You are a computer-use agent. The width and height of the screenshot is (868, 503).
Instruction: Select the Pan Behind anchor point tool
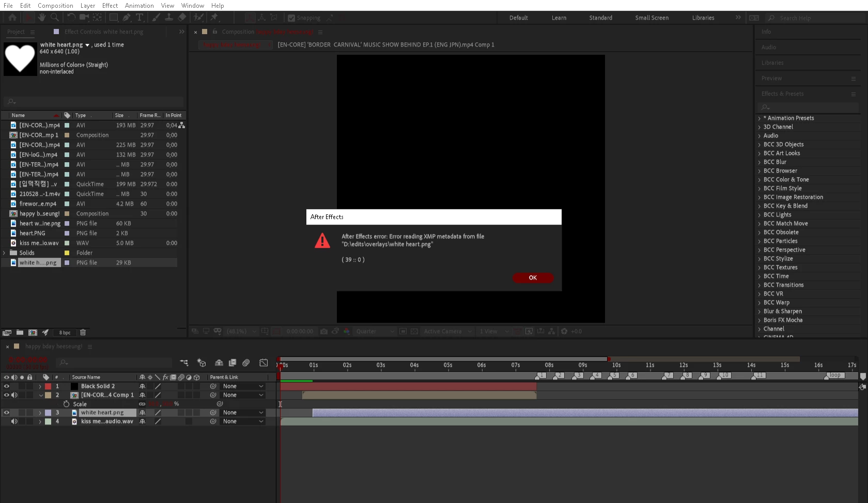point(97,18)
